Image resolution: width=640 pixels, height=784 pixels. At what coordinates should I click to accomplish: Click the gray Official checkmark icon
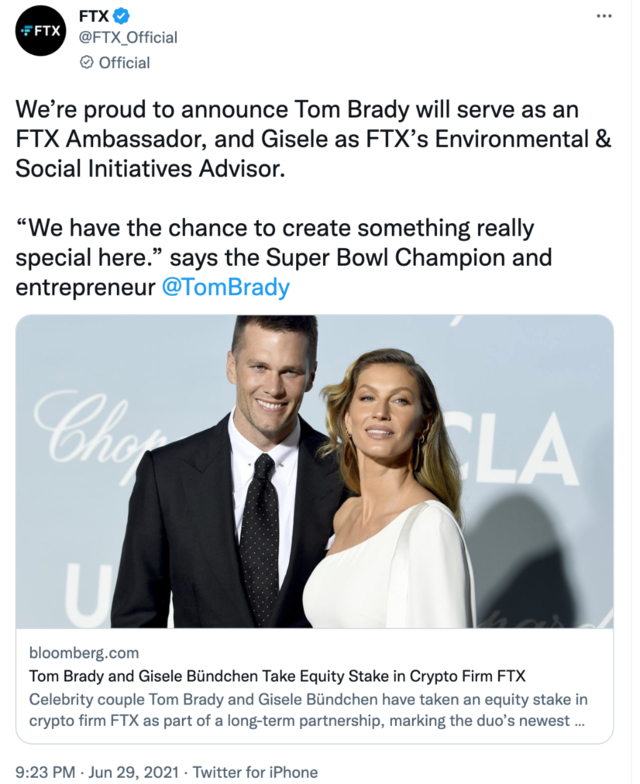[86, 62]
